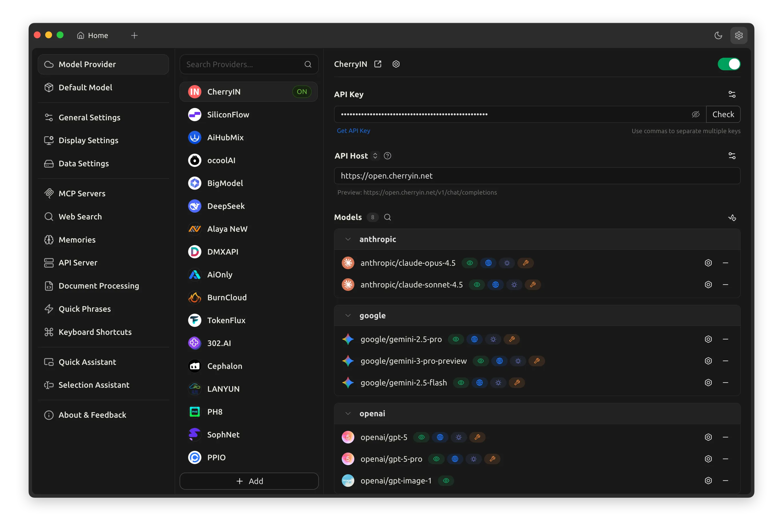Image resolution: width=783 pixels, height=532 pixels.
Task: Open the API Host type selector
Action: pos(375,156)
